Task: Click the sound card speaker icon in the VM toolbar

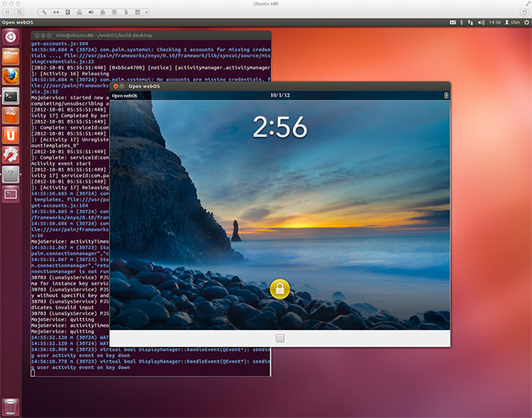Action: [x=91, y=12]
